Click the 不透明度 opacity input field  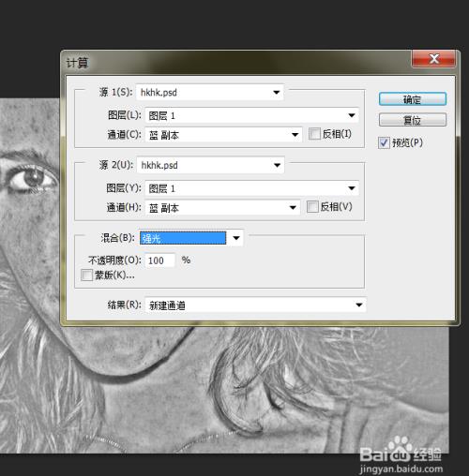[x=159, y=260]
